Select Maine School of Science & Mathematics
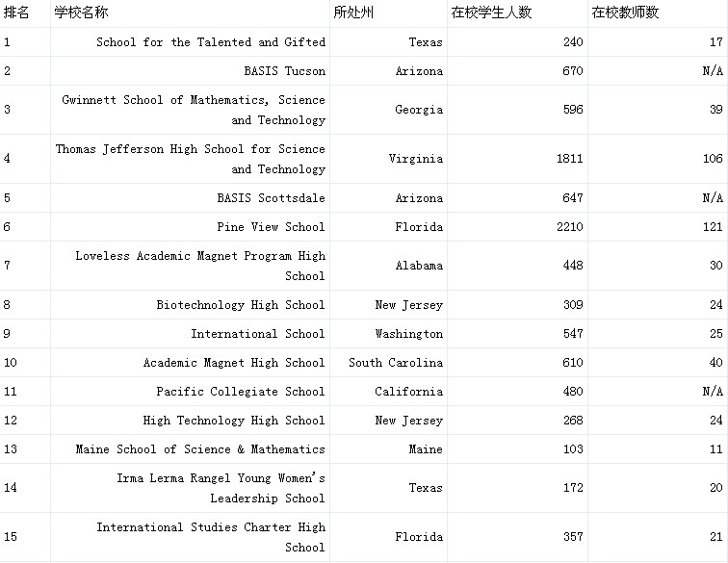This screenshot has height=563, width=728. (x=200, y=448)
